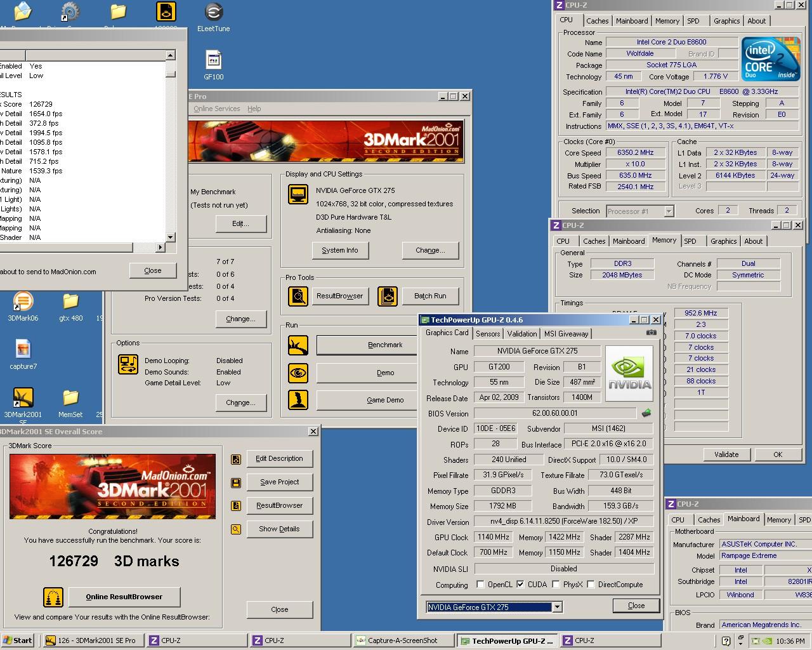Click the ResultBrowser icon in score window
This screenshot has width=812, height=650.
[236, 506]
